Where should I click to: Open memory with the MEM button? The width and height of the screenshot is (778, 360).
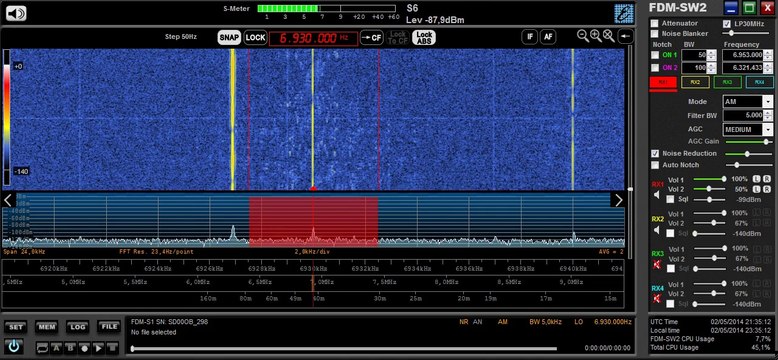47,327
